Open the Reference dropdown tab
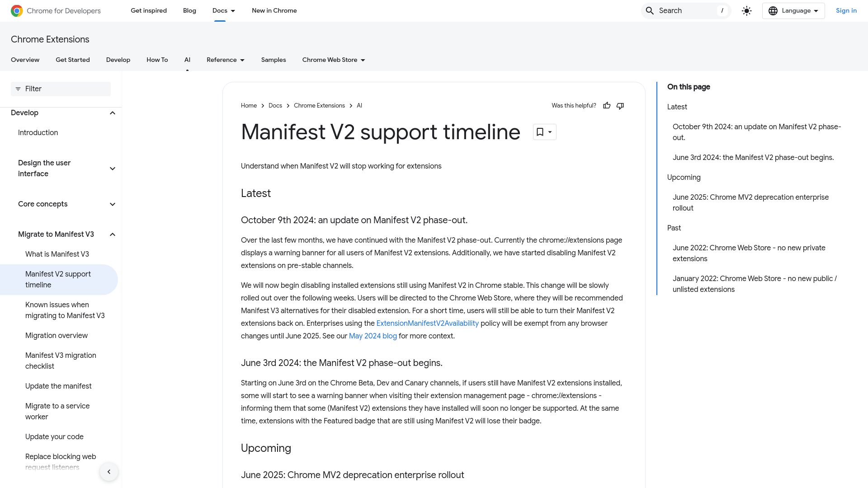 point(226,60)
